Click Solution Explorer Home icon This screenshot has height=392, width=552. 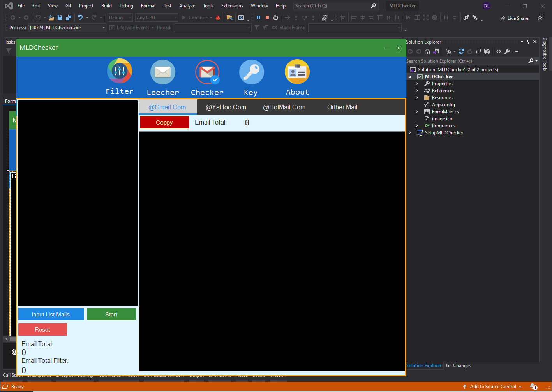click(427, 51)
